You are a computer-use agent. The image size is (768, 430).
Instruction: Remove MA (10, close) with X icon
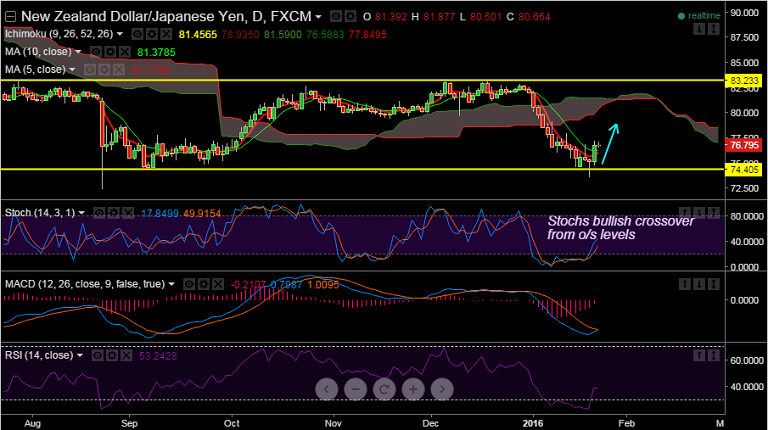[125, 52]
